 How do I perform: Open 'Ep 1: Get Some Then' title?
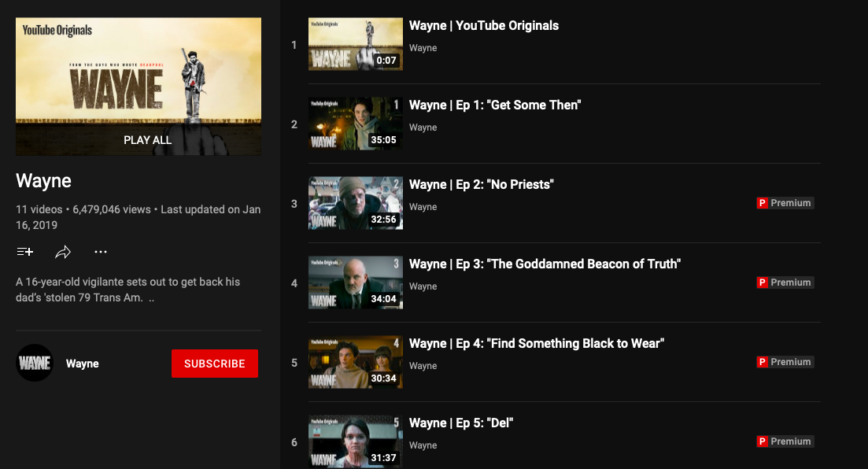point(495,105)
